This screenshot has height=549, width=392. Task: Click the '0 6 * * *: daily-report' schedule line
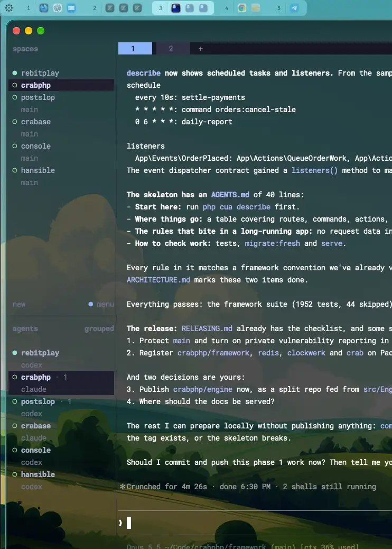coord(184,122)
